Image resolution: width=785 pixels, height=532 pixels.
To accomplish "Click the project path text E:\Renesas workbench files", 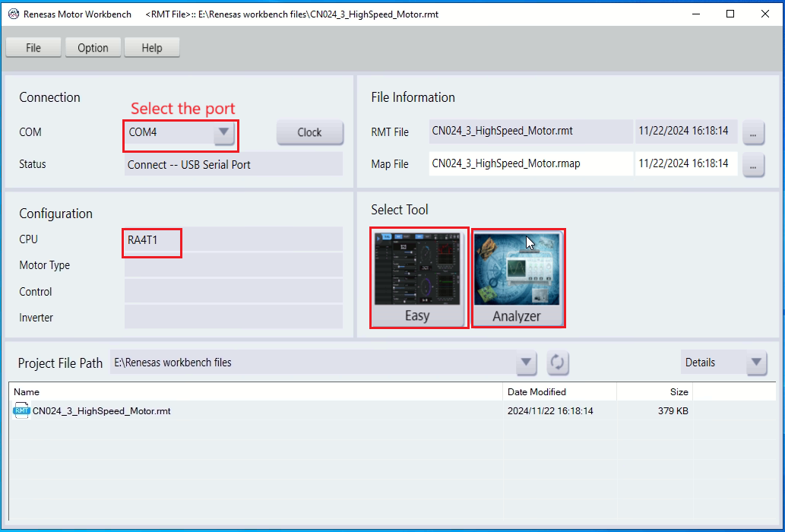I will pyautogui.click(x=173, y=363).
